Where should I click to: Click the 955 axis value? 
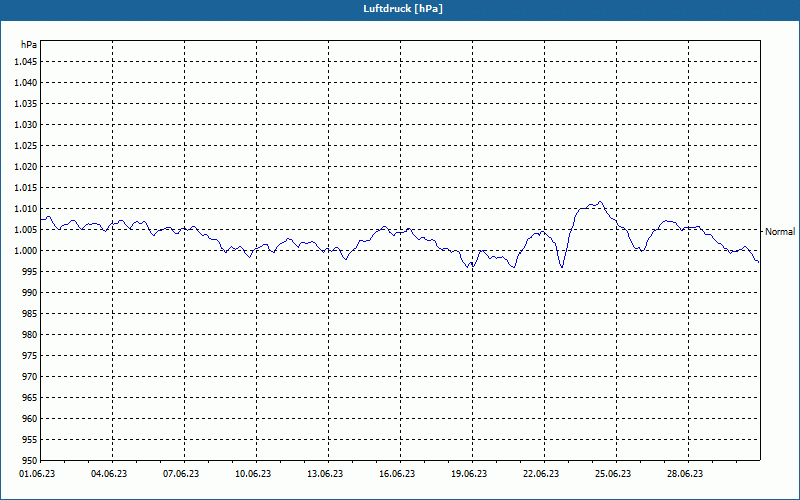point(30,439)
